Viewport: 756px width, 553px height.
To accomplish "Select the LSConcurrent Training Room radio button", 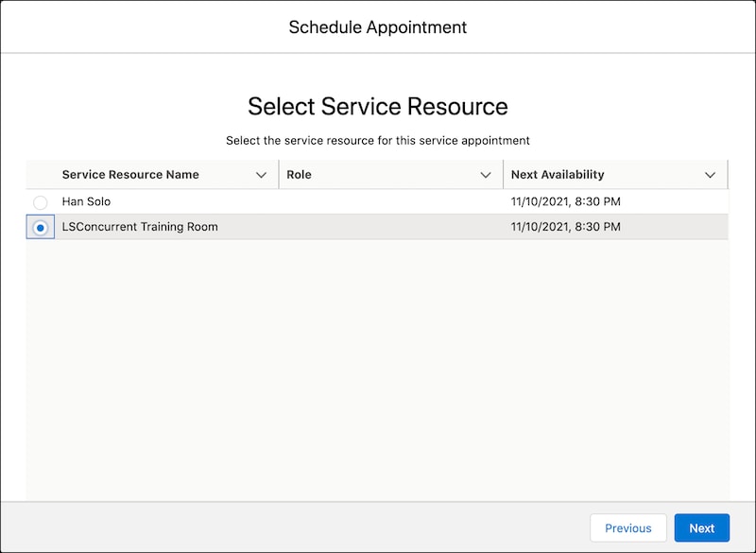I will coord(41,228).
